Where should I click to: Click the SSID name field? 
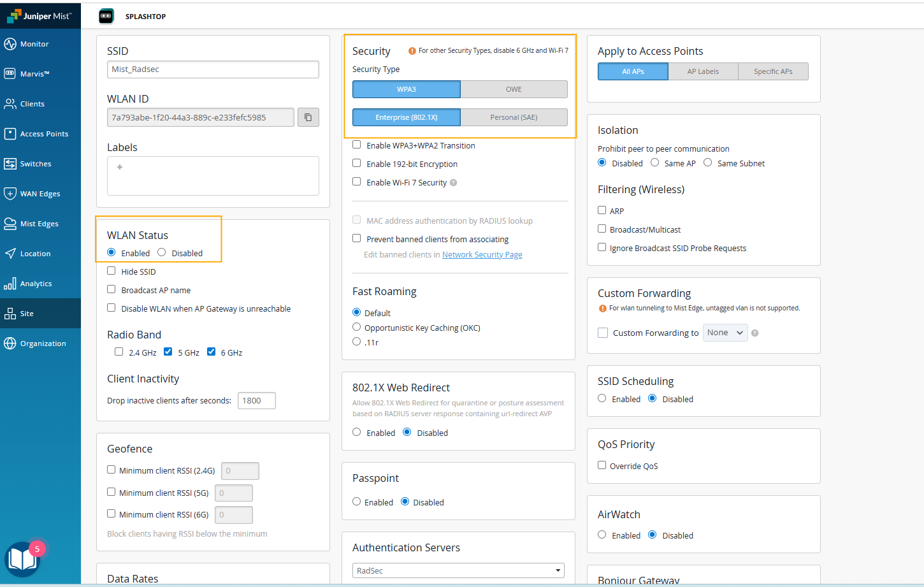pos(213,69)
